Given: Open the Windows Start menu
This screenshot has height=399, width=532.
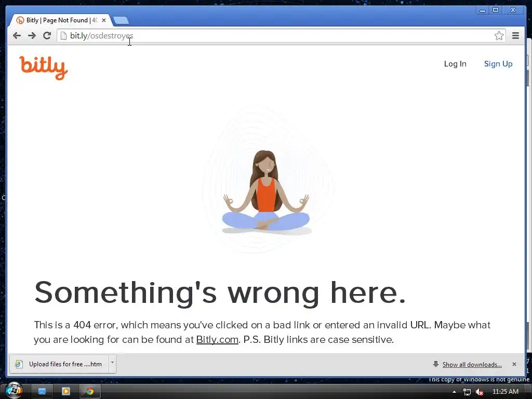Looking at the screenshot, I should coord(14,391).
